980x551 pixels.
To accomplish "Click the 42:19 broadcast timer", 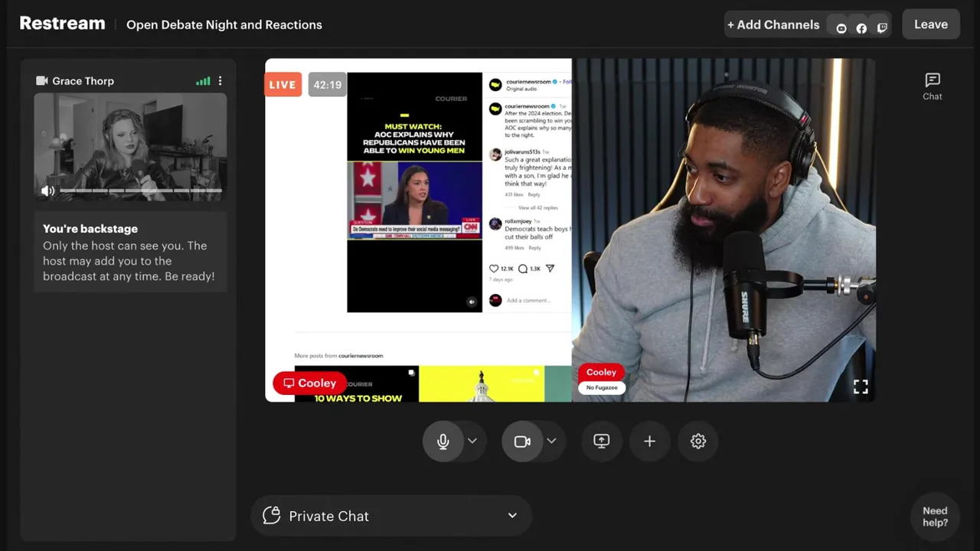I will 327,84.
